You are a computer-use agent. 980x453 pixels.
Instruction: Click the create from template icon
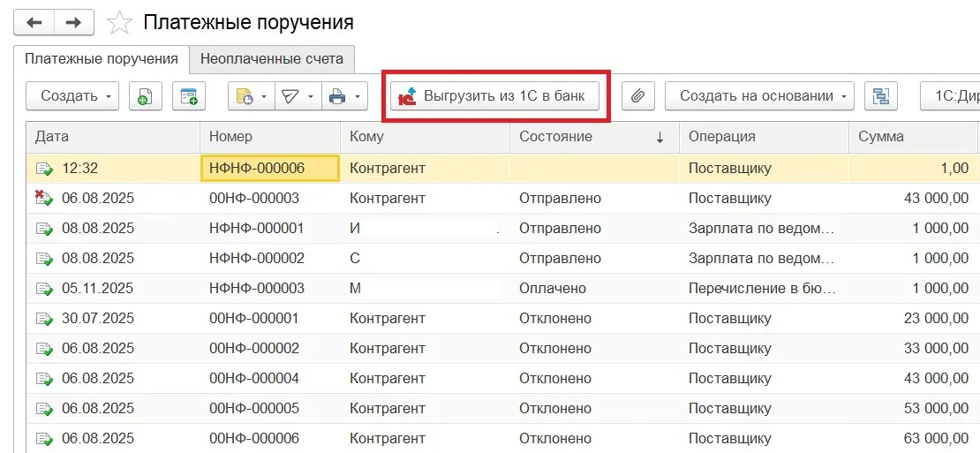click(x=188, y=96)
